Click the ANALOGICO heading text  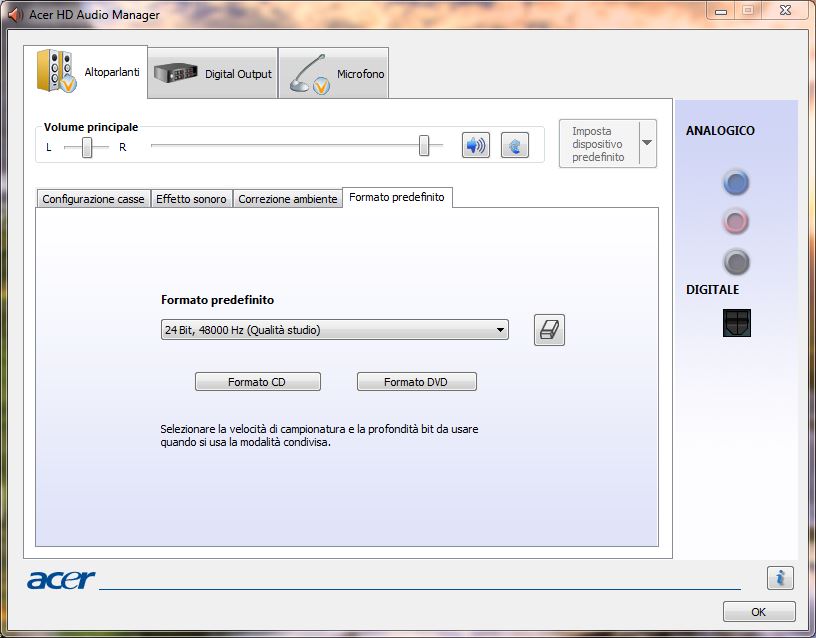tap(720, 131)
